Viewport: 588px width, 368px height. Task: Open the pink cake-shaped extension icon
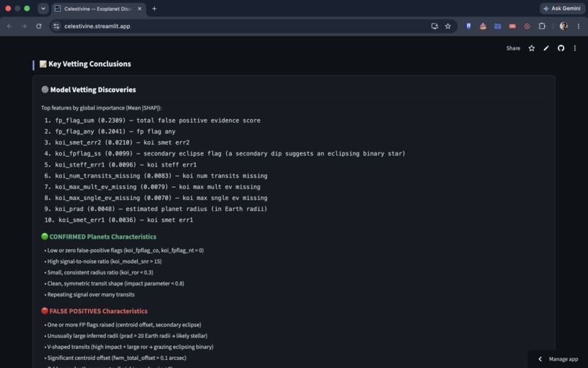coord(483,26)
